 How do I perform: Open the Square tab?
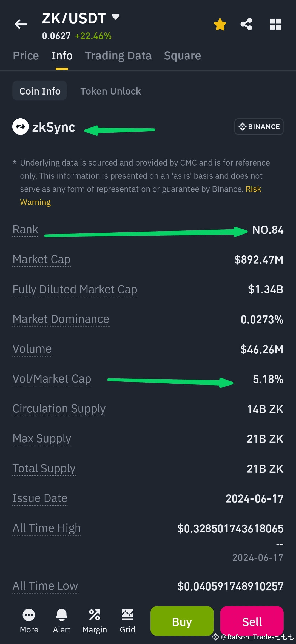coord(183,56)
